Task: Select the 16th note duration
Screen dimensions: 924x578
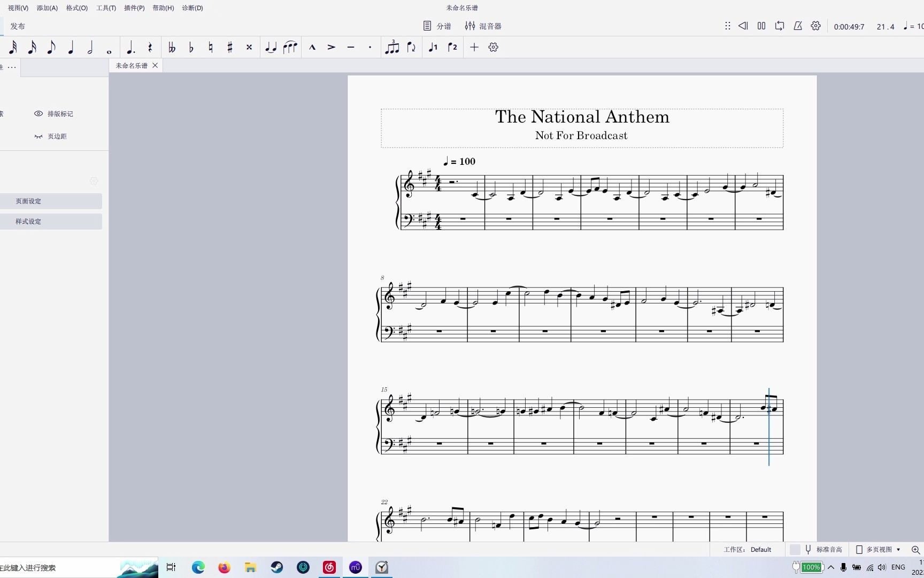Action: point(32,48)
